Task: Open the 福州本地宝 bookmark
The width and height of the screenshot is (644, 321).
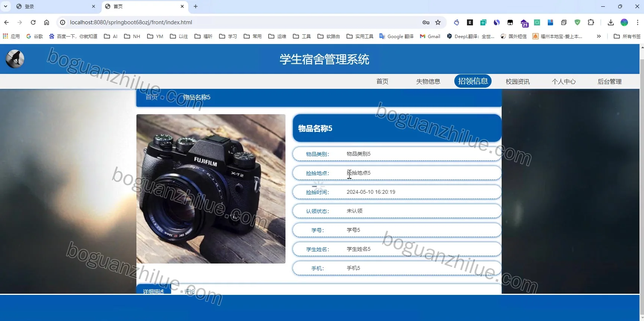Action: (558, 36)
